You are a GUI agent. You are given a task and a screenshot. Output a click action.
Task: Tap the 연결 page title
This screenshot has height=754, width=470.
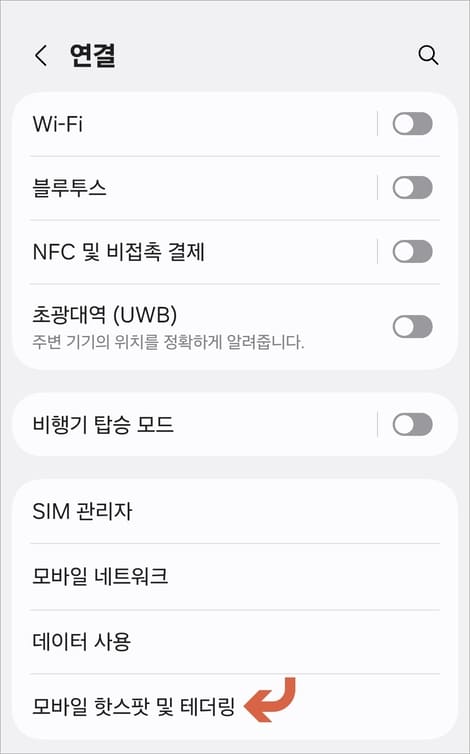[x=92, y=55]
